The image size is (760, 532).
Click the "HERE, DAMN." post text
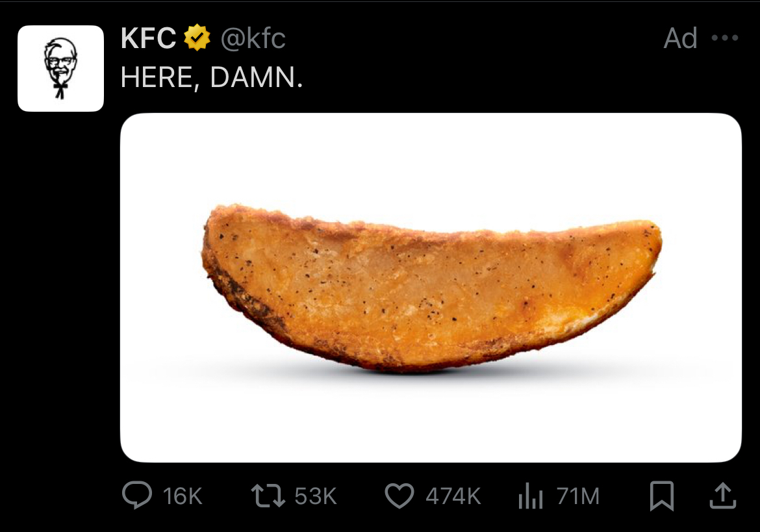point(212,79)
